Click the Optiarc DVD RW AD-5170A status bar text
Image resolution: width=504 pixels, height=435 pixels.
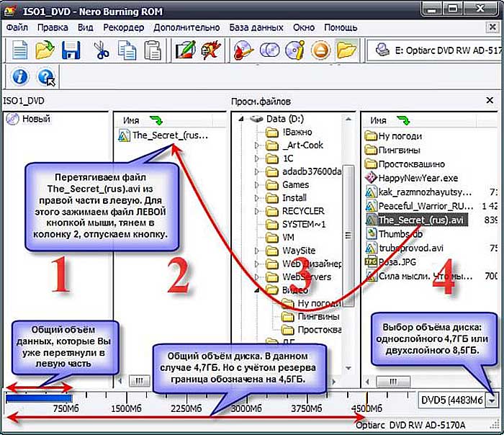coord(410,426)
